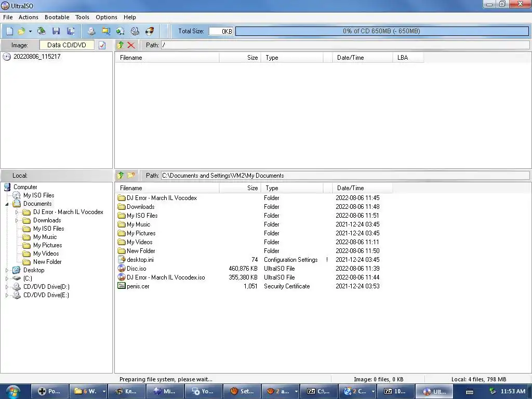The height and width of the screenshot is (399, 532).
Task: Select Disc.iso in file list
Action: click(137, 269)
